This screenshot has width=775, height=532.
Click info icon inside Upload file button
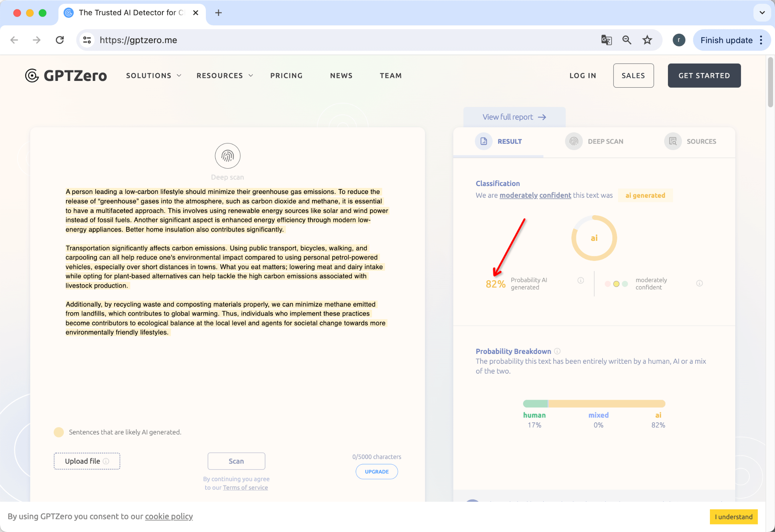pyautogui.click(x=106, y=461)
